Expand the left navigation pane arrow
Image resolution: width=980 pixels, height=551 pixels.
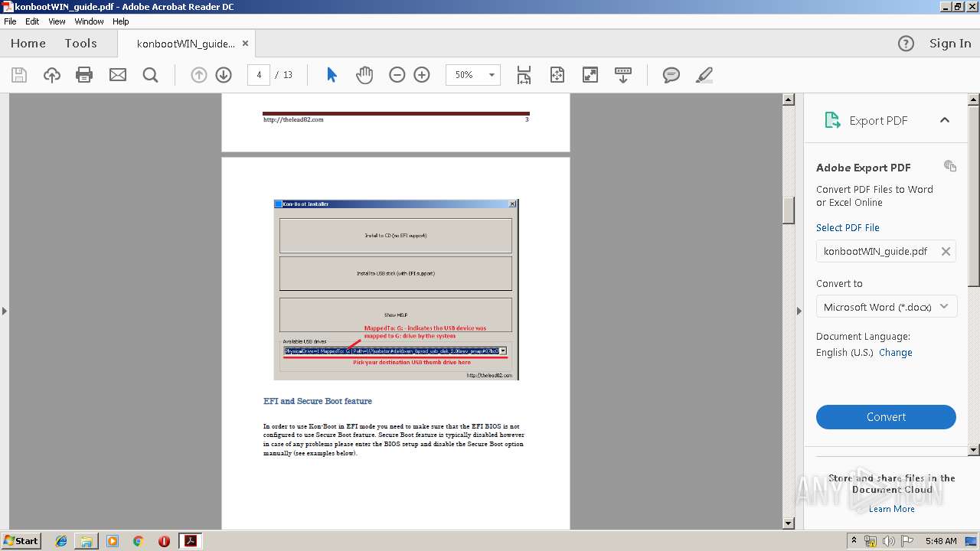point(5,311)
